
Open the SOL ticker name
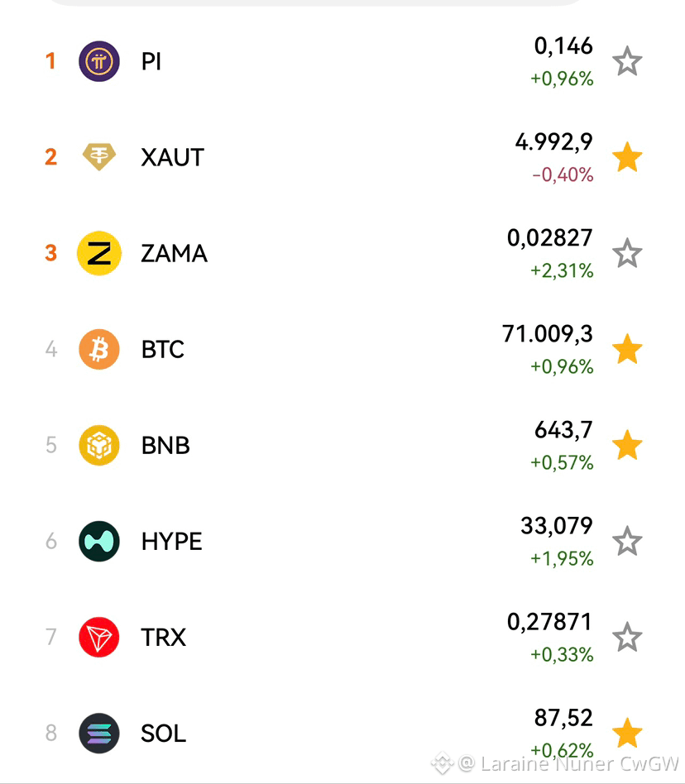point(164,734)
